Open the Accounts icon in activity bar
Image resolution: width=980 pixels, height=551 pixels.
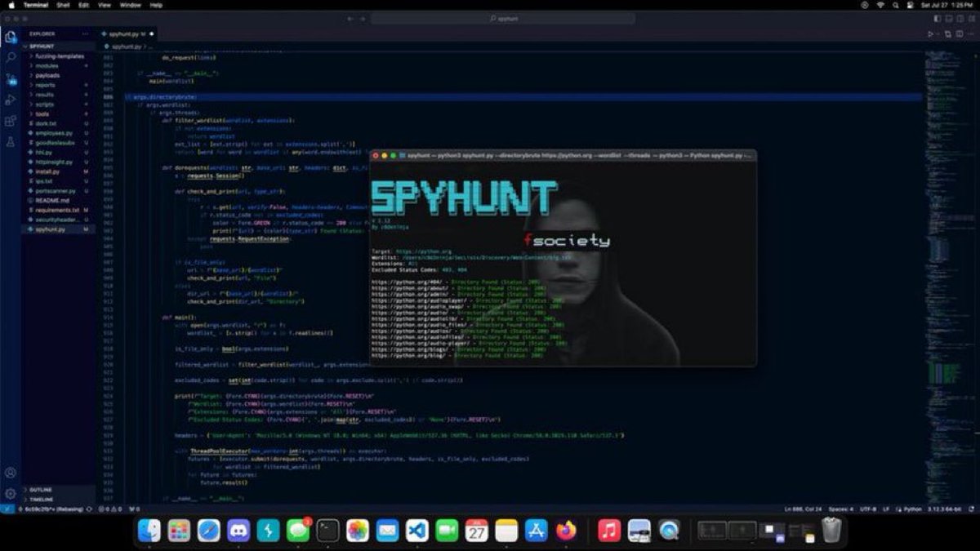(x=10, y=473)
